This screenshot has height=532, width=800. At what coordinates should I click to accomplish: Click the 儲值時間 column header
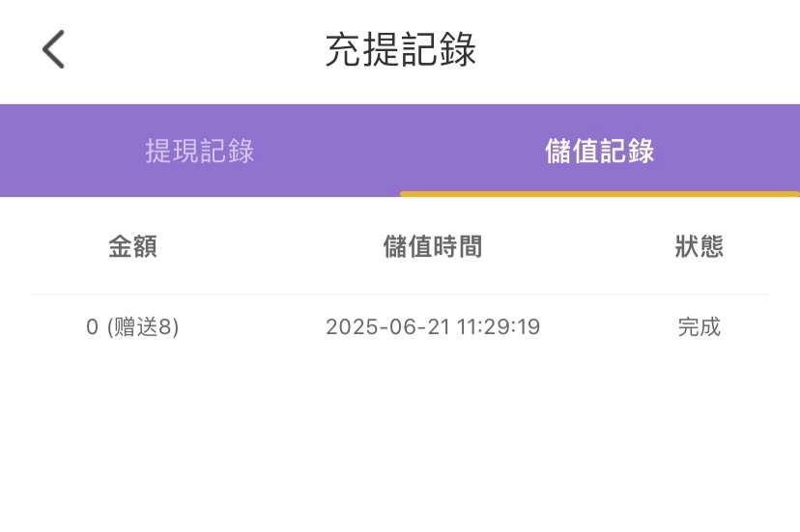(433, 247)
